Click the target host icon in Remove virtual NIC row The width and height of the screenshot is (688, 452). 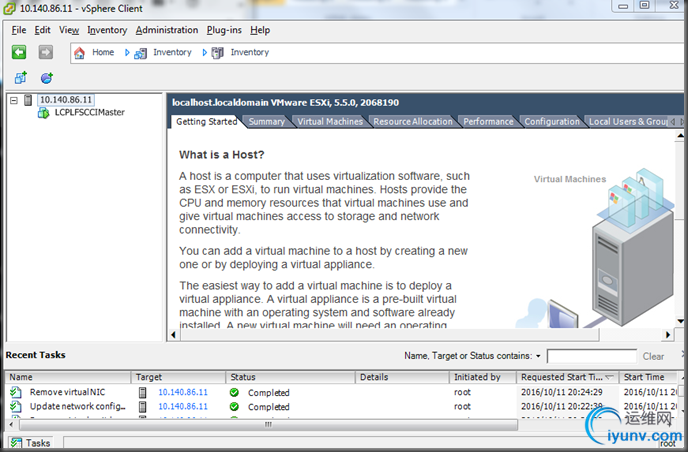143,392
